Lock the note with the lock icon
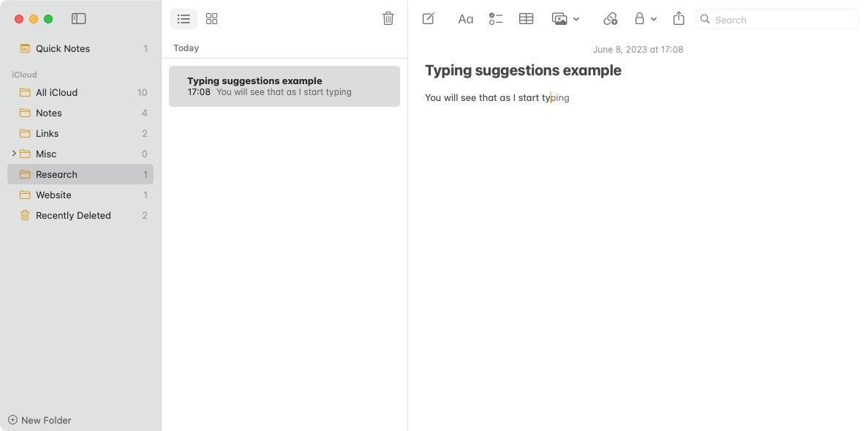The width and height of the screenshot is (868, 431). point(640,18)
